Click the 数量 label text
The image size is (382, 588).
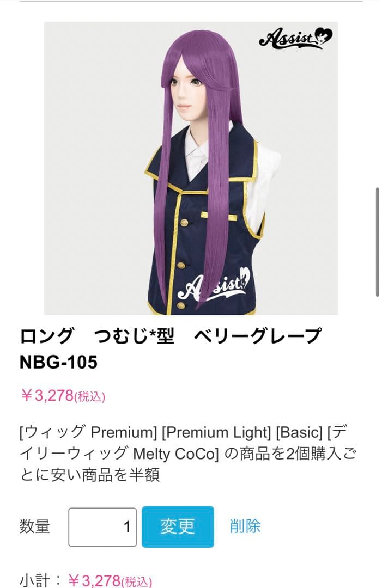point(34,526)
